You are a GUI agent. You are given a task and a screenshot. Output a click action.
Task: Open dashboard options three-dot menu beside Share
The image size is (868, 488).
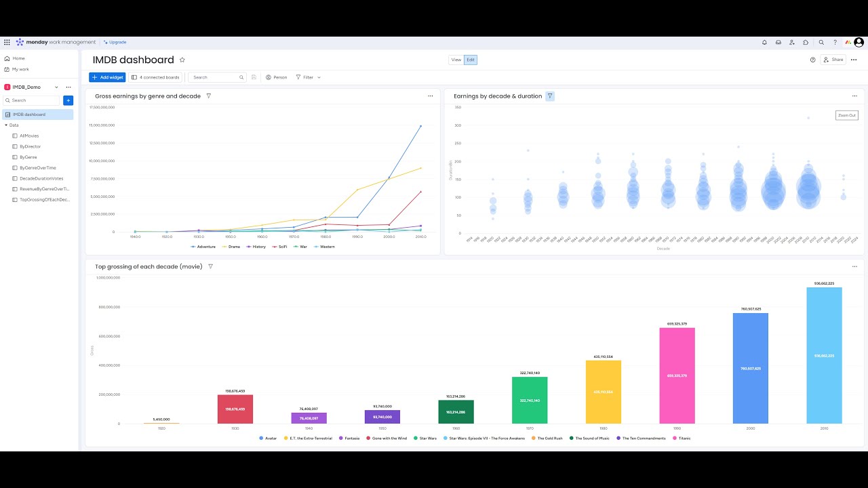(854, 60)
